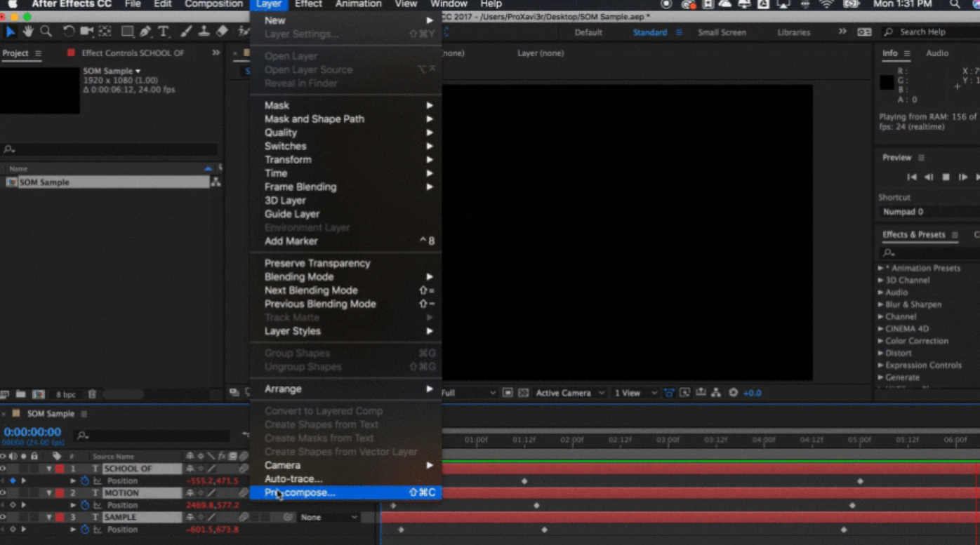This screenshot has height=545, width=980.
Task: Stop playback in the Preview panel
Action: [946, 177]
